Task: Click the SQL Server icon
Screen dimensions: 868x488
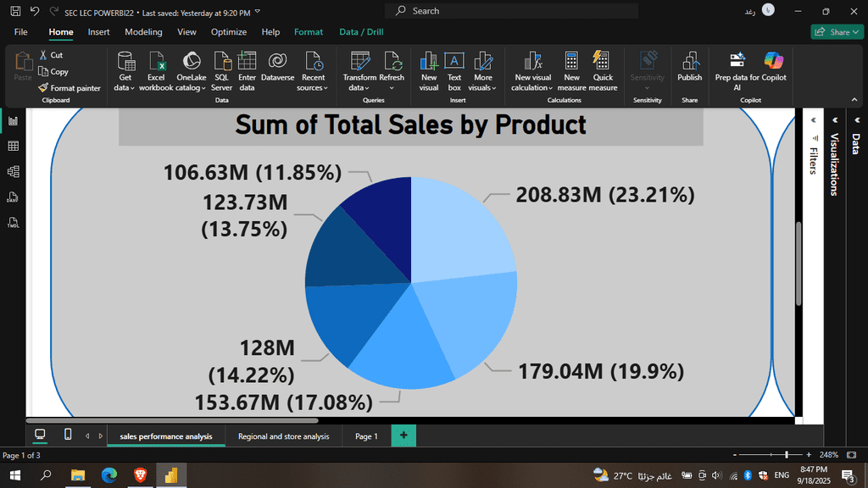Action: coord(222,63)
